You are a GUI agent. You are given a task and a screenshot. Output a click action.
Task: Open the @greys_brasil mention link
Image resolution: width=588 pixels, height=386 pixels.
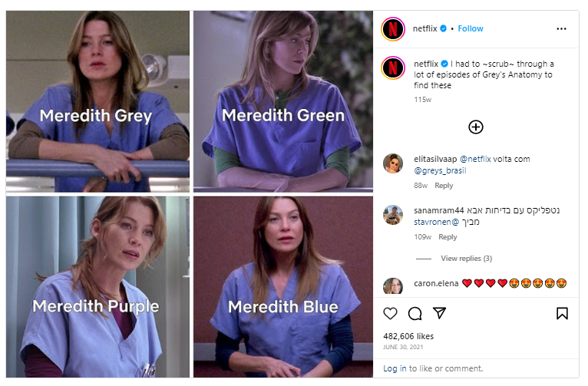(440, 170)
